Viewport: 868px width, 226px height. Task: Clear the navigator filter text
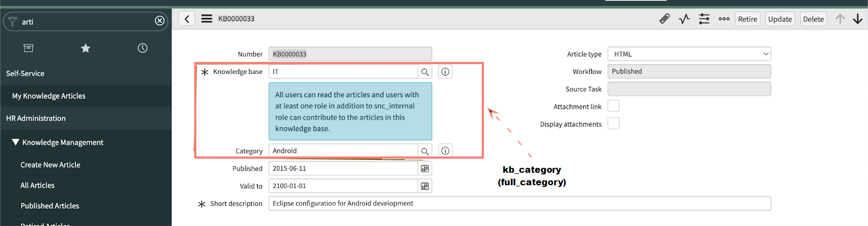click(x=159, y=21)
